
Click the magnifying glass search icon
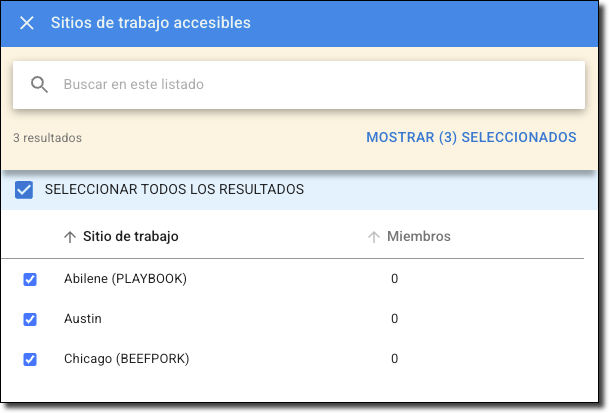[40, 85]
